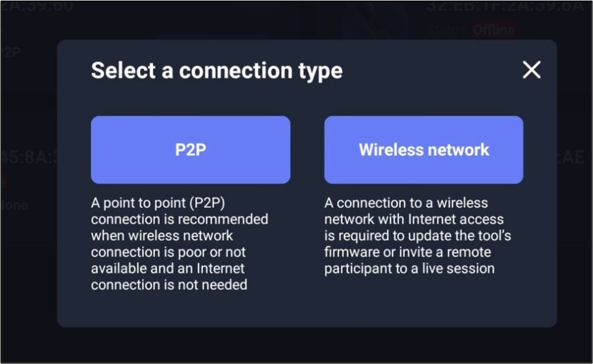Click the P2P recommendation description text
This screenshot has width=593, height=364.
click(180, 244)
